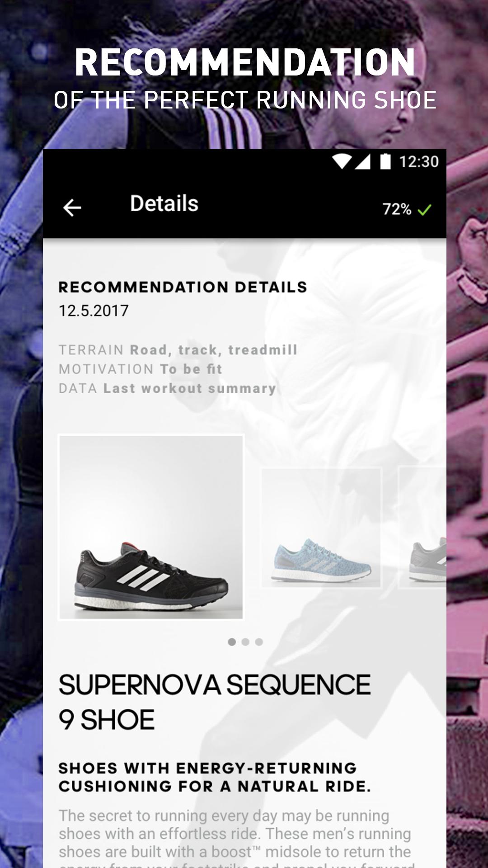Tap the first carousel page dot
This screenshot has height=868, width=488.
click(232, 642)
